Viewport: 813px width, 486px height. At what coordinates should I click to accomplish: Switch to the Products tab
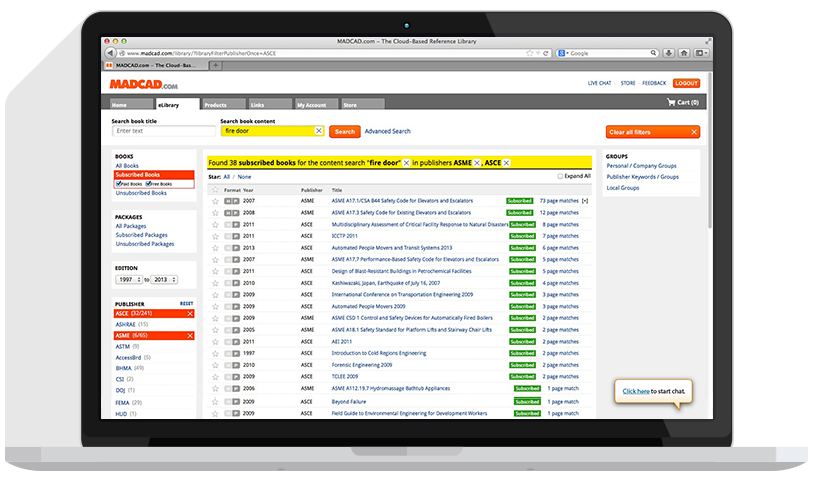pos(224,104)
